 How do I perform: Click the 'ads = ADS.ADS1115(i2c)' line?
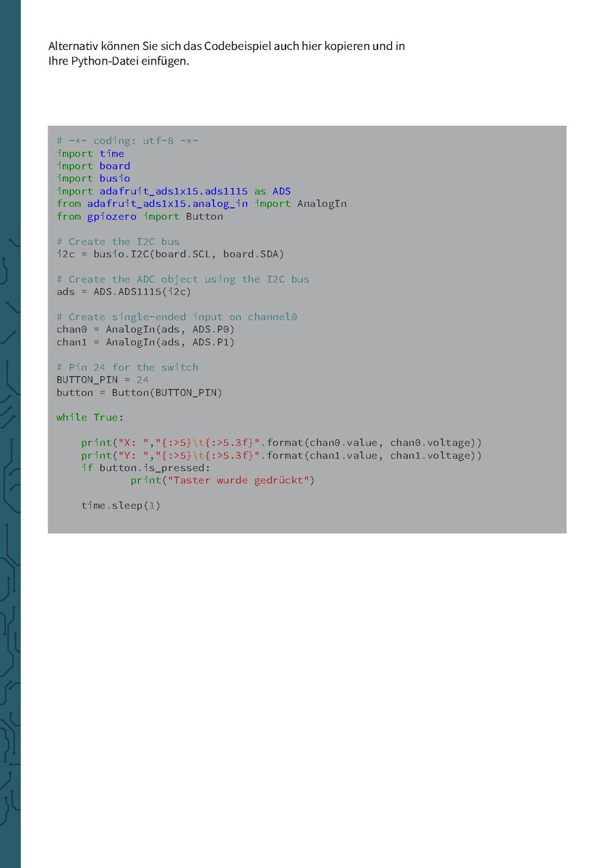(x=124, y=292)
